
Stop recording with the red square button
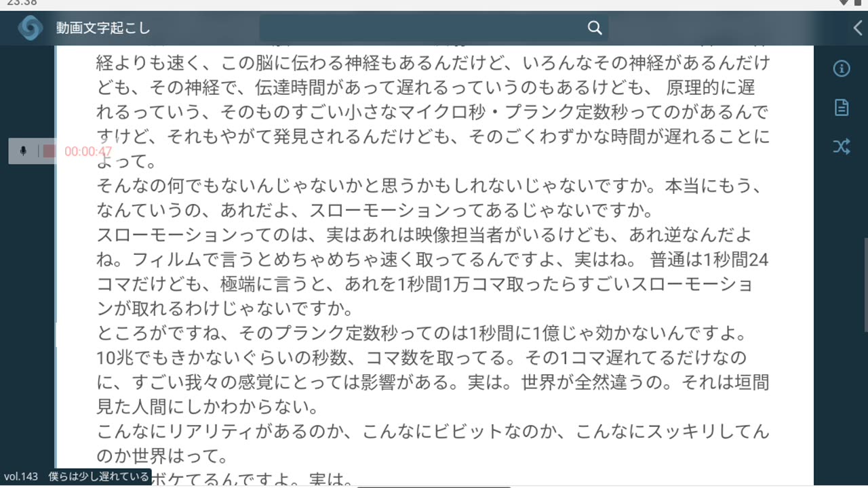(x=49, y=151)
